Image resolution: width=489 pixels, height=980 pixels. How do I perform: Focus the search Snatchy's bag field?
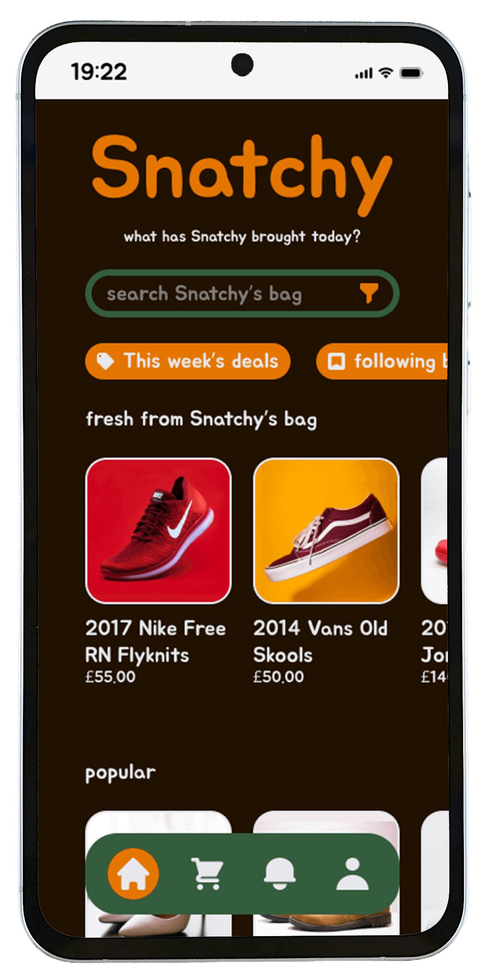pyautogui.click(x=242, y=293)
